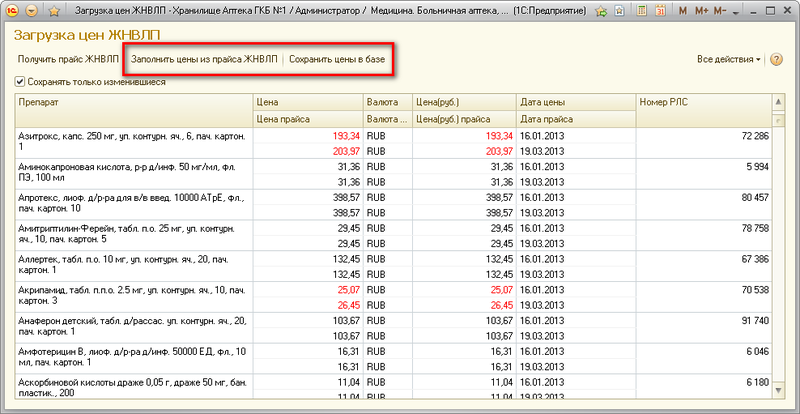Click the 'Препарат' column header
800x414 pixels.
point(134,110)
